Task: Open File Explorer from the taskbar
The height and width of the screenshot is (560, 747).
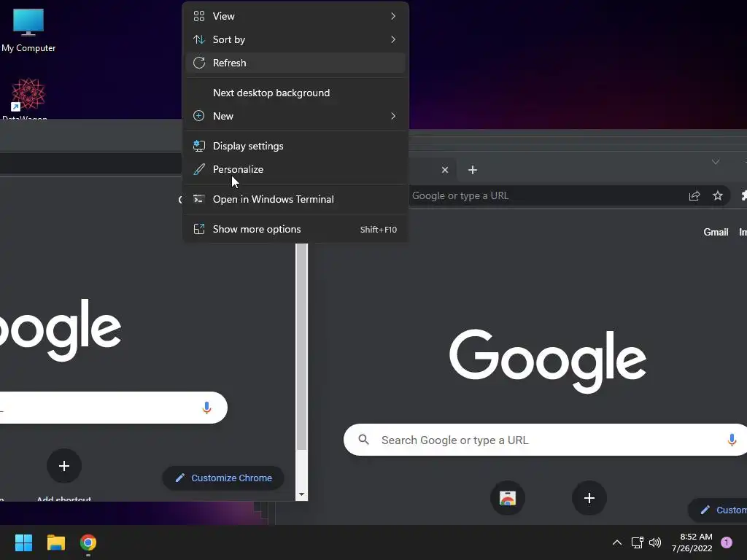Action: pyautogui.click(x=55, y=542)
